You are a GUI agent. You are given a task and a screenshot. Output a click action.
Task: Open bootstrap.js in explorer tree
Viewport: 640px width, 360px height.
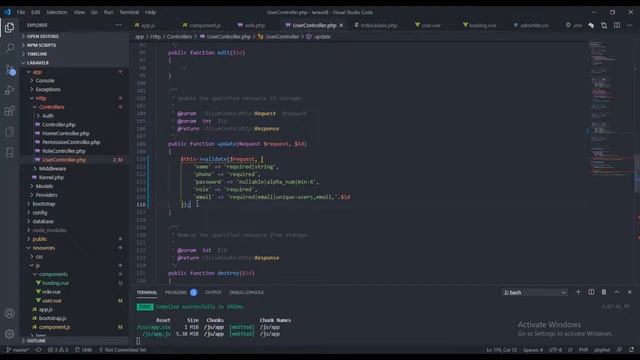pos(52,318)
